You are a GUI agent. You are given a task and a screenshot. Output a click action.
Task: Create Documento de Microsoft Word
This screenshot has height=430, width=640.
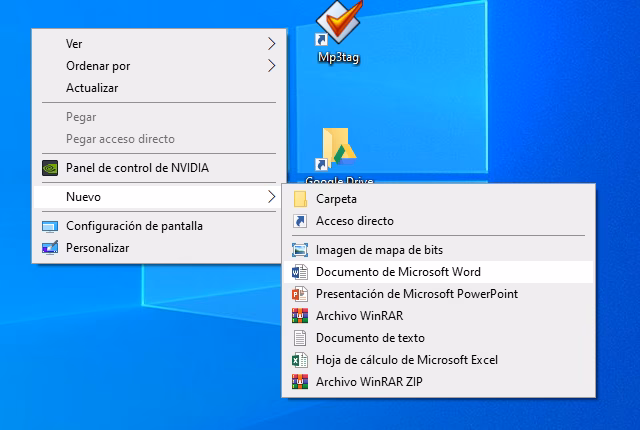(x=438, y=272)
